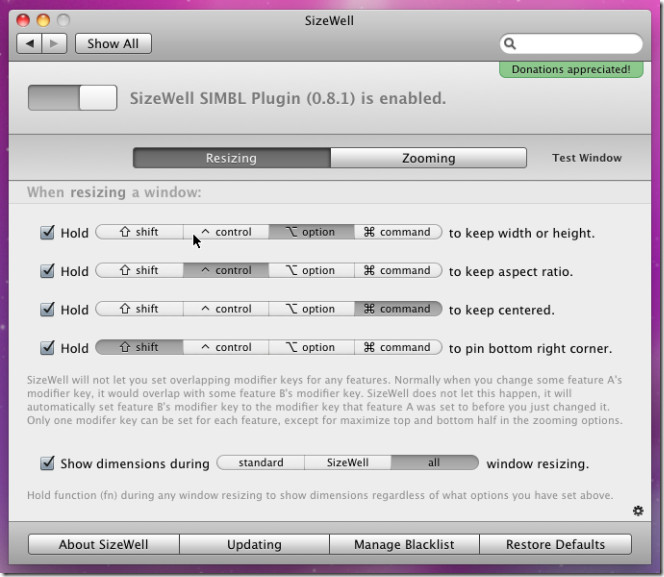The image size is (664, 577).
Task: Focus the search input field
Action: coord(571,44)
